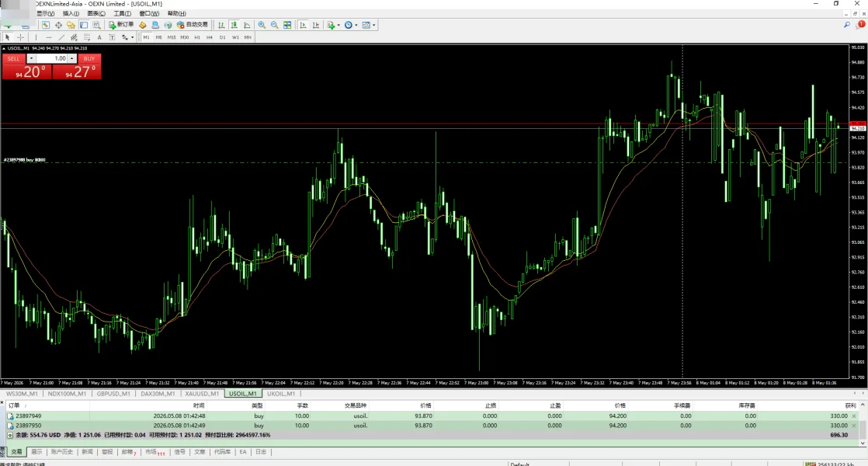This screenshot has height=466, width=868.
Task: Click the lot size input field
Action: pos(51,59)
